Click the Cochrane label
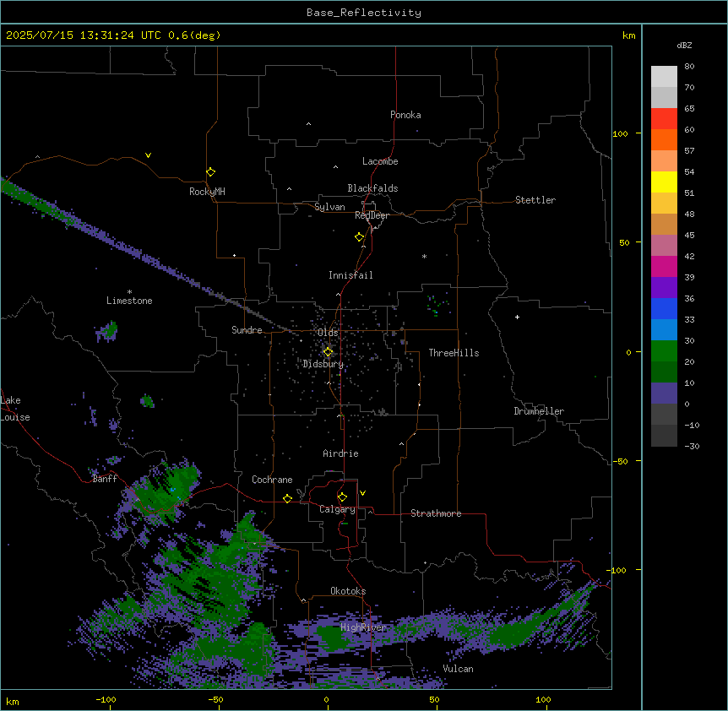 [x=272, y=480]
